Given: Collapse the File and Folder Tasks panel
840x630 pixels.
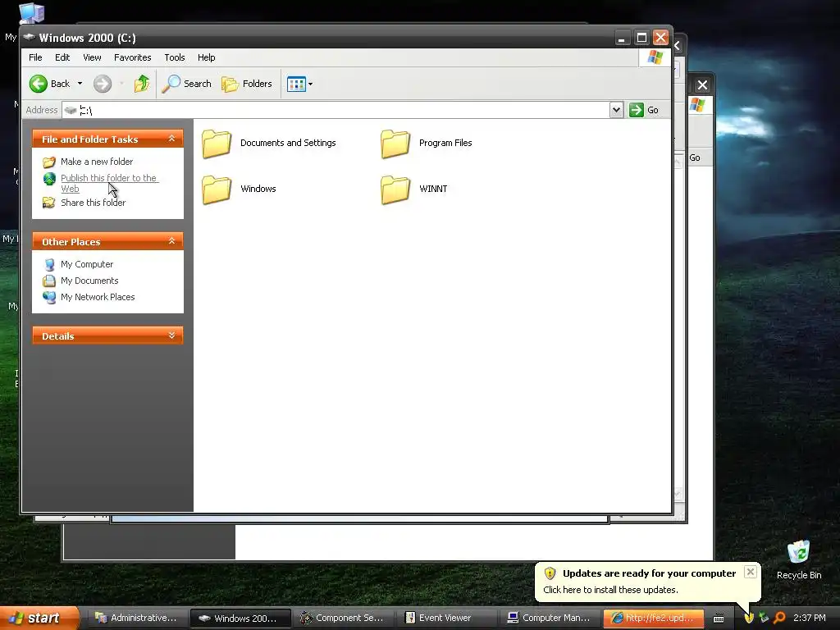Looking at the screenshot, I should pyautogui.click(x=171, y=139).
